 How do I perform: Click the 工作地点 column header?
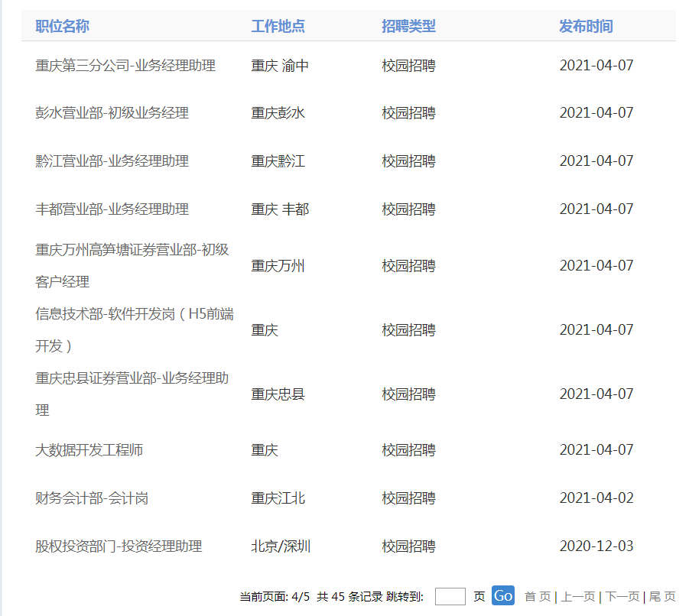278,26
